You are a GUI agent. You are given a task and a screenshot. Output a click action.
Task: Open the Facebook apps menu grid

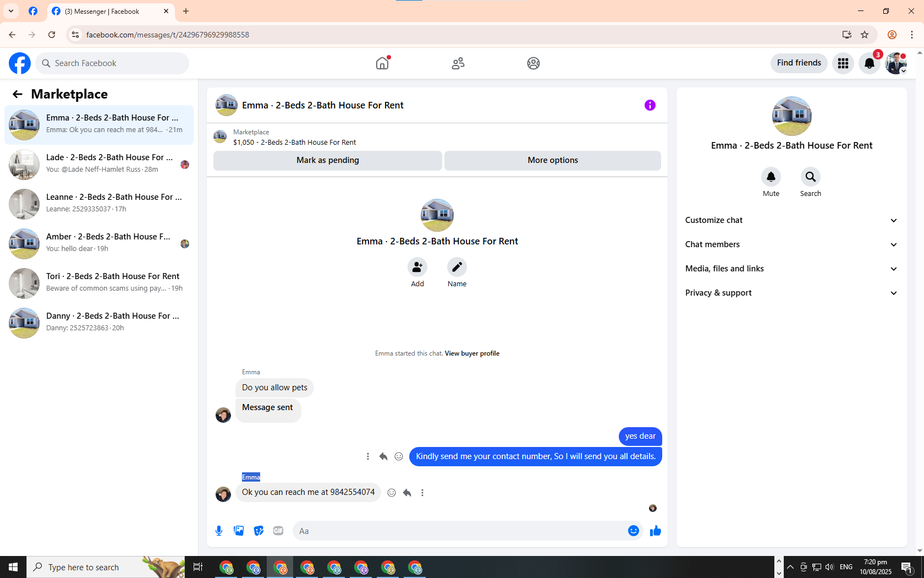pyautogui.click(x=843, y=63)
